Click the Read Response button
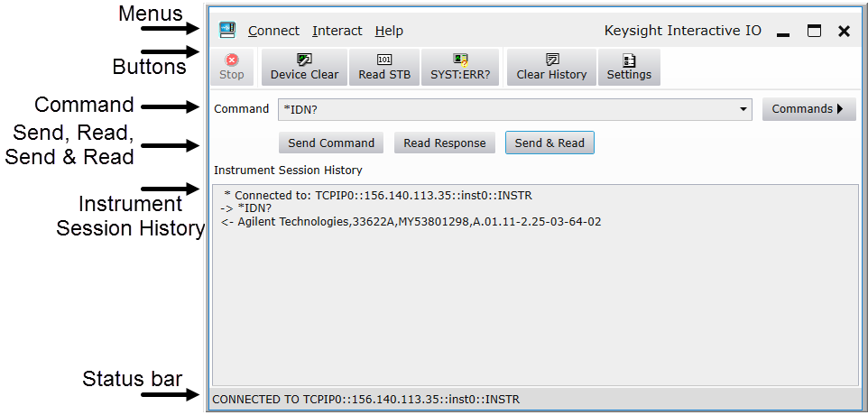 pos(444,143)
